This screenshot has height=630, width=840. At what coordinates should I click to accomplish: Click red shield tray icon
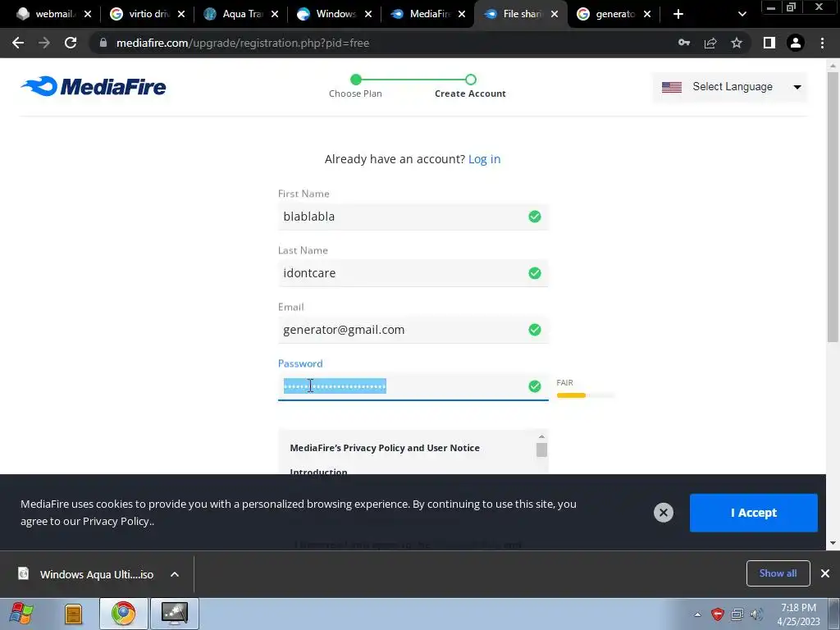(x=717, y=614)
